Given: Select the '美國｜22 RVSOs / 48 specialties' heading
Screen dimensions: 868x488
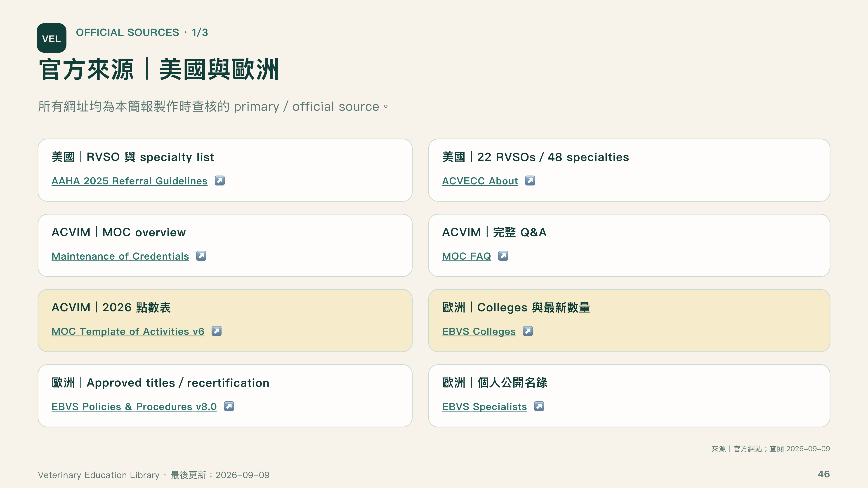Looking at the screenshot, I should (535, 157).
